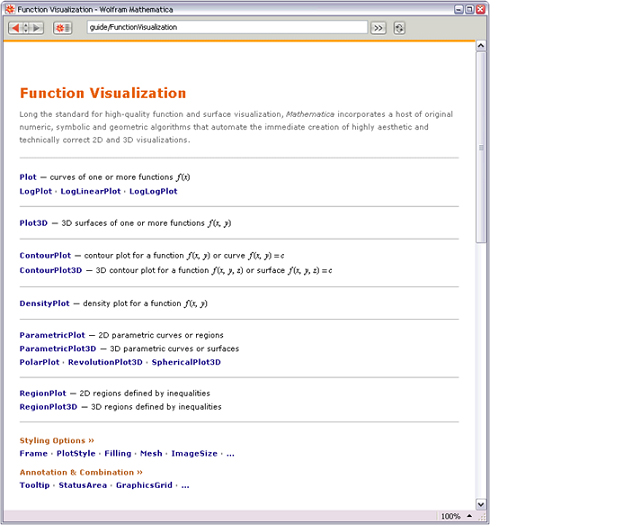Click the Mathematica icon in title bar
The width and height of the screenshot is (621, 527).
point(10,10)
